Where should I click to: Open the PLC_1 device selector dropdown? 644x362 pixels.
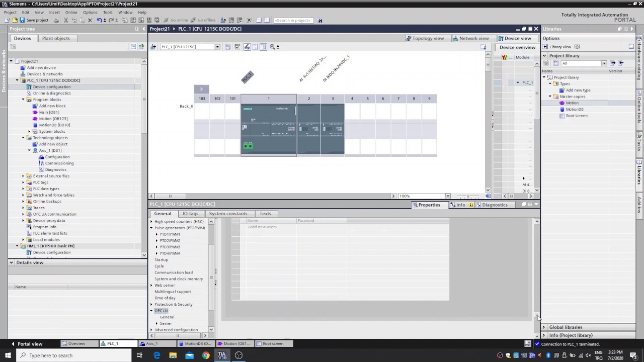tap(217, 47)
